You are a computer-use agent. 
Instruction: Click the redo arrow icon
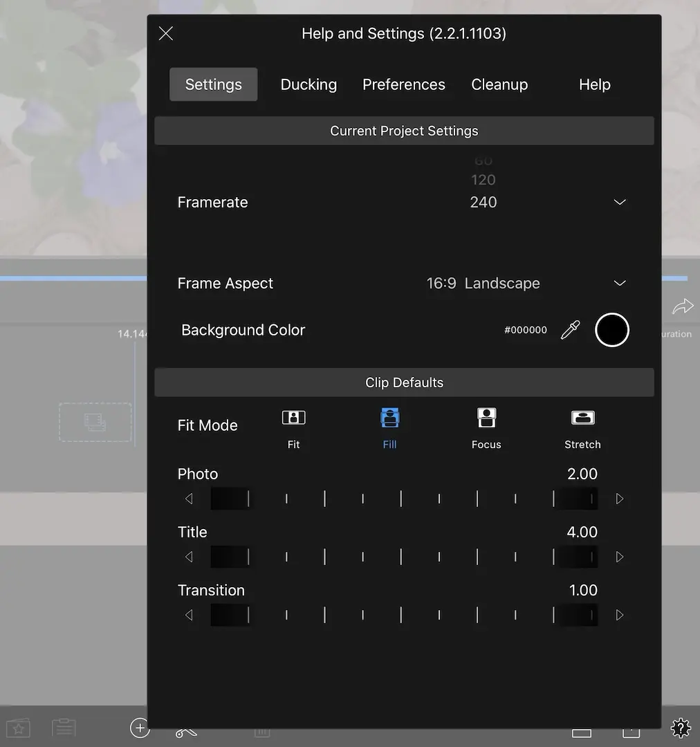[x=682, y=306]
